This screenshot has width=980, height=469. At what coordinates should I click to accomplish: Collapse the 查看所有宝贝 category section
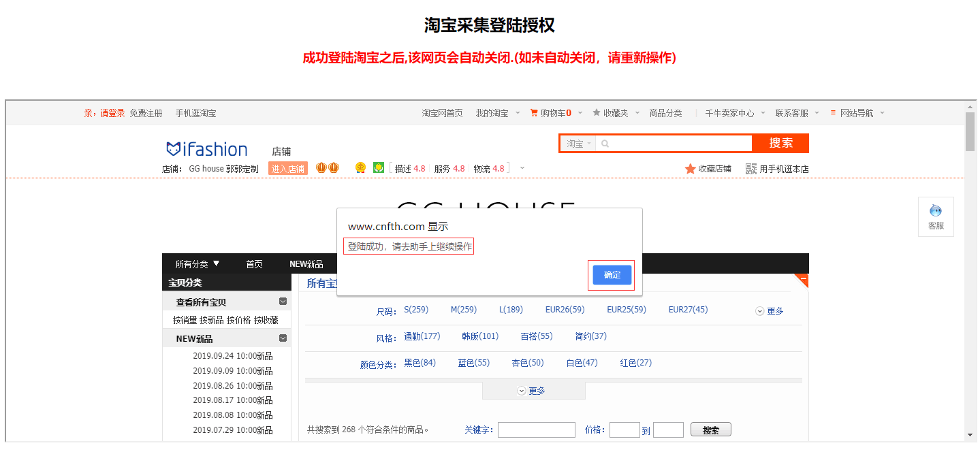(x=283, y=302)
